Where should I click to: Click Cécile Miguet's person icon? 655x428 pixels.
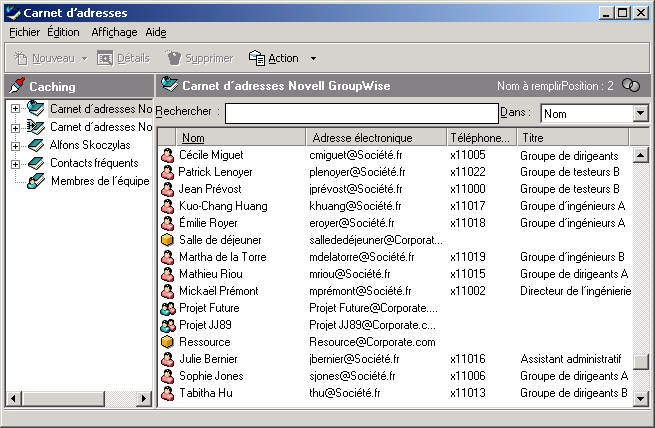coord(168,155)
